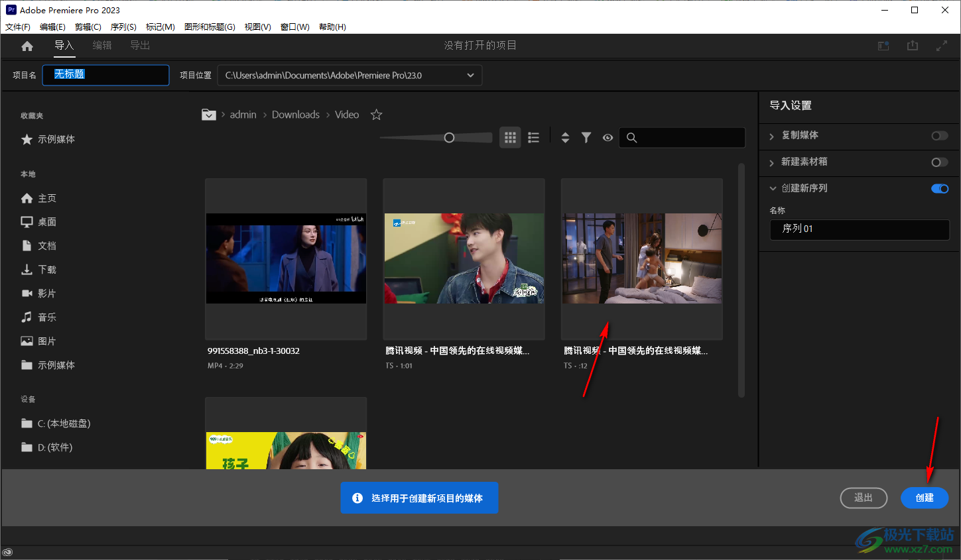The width and height of the screenshot is (961, 560).
Task: Open the 序列(S) menu
Action: click(x=123, y=27)
